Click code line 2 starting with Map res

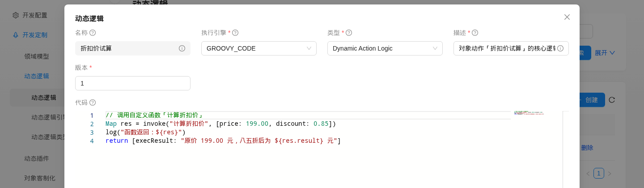[220, 124]
